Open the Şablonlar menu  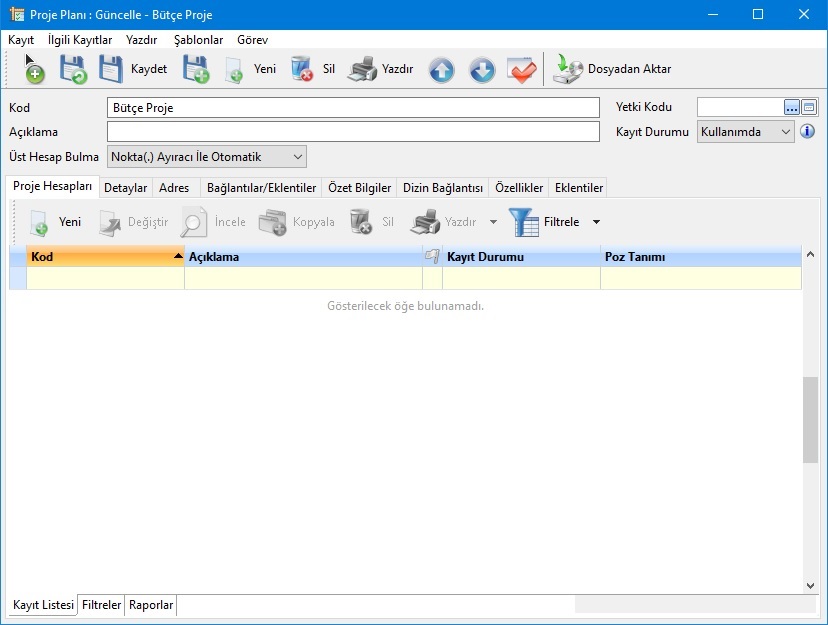[198, 40]
